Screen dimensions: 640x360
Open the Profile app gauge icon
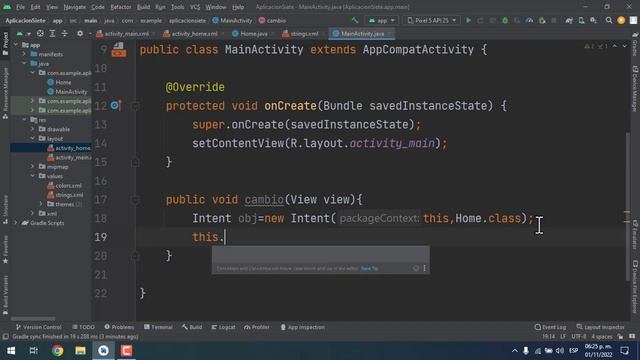tap(529, 20)
